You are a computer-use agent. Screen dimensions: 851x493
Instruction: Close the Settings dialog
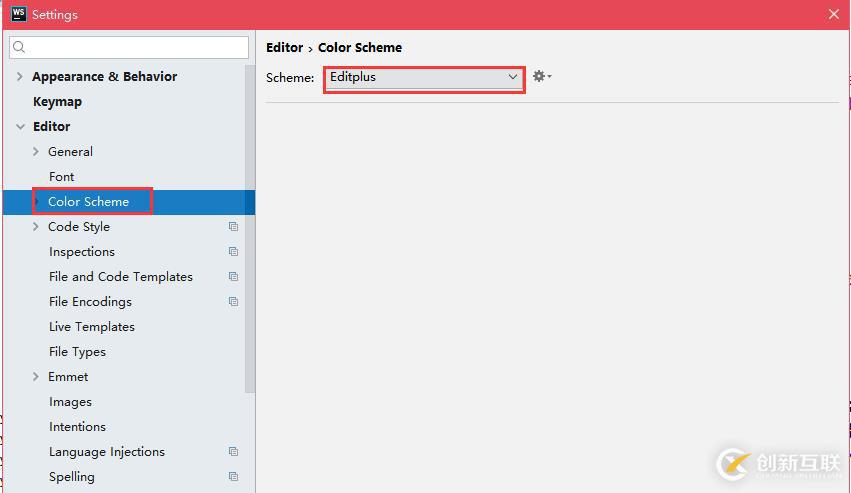coord(834,14)
